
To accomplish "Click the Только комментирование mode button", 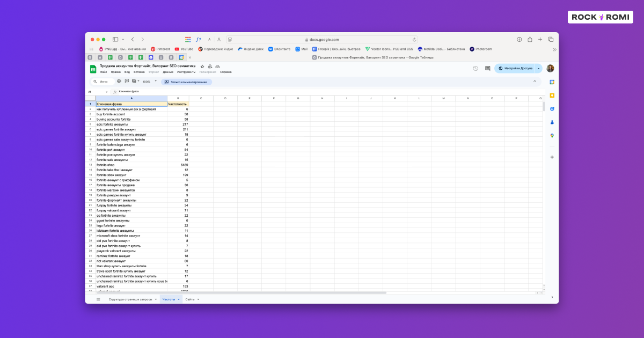I will click(x=186, y=82).
